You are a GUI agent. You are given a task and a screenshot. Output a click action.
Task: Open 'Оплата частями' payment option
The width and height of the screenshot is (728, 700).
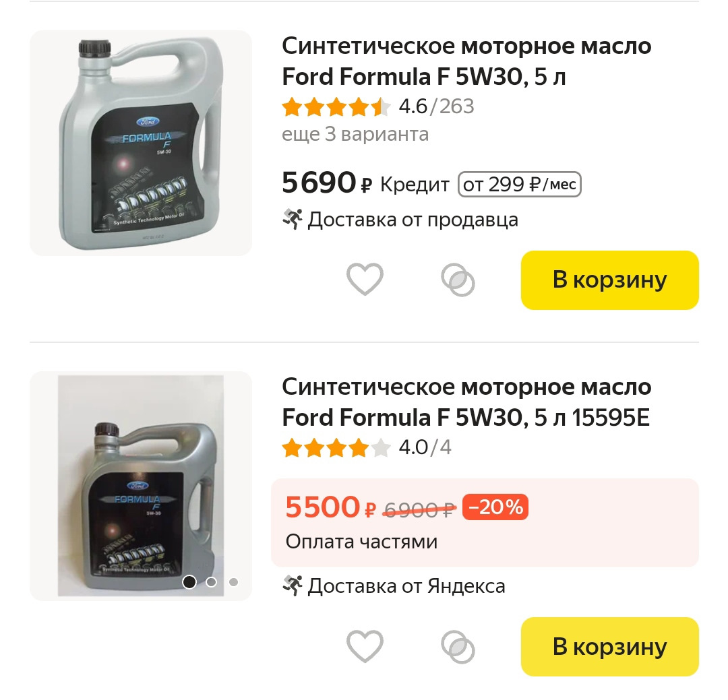[361, 542]
